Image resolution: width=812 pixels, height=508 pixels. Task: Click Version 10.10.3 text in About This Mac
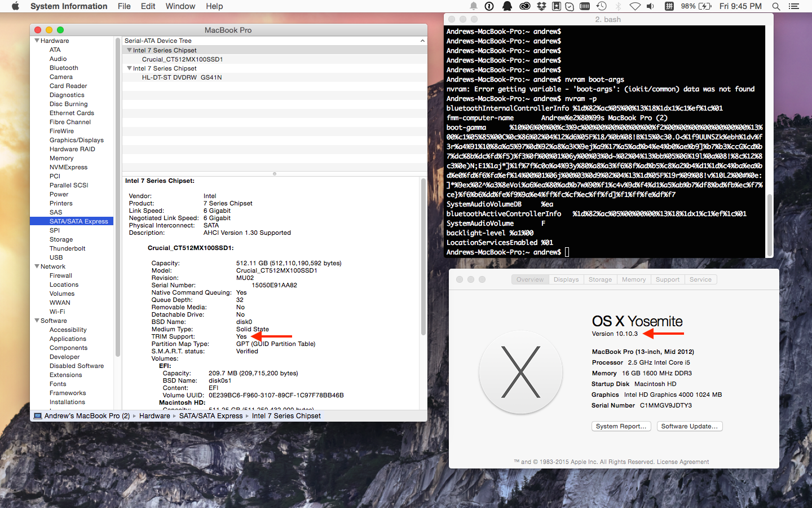[x=615, y=334]
